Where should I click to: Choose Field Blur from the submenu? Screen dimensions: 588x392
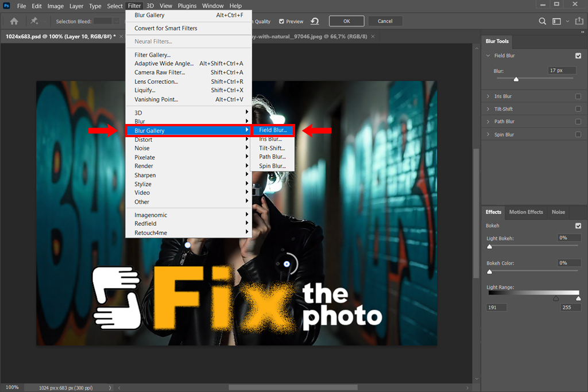click(x=273, y=130)
